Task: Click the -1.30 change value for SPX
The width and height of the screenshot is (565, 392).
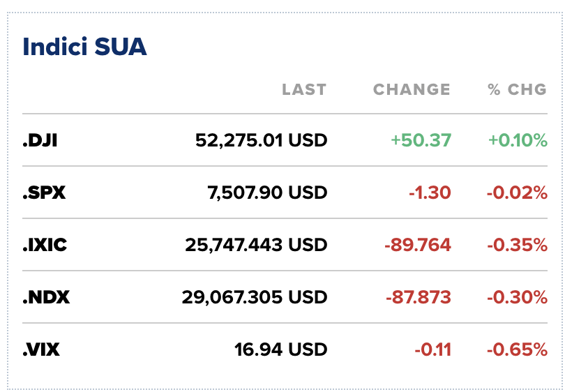Action: pyautogui.click(x=430, y=193)
